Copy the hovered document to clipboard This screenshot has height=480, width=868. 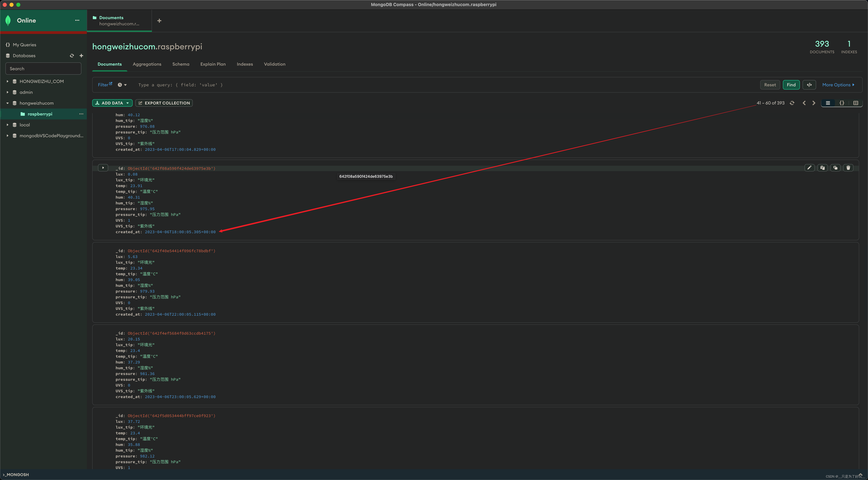(823, 168)
